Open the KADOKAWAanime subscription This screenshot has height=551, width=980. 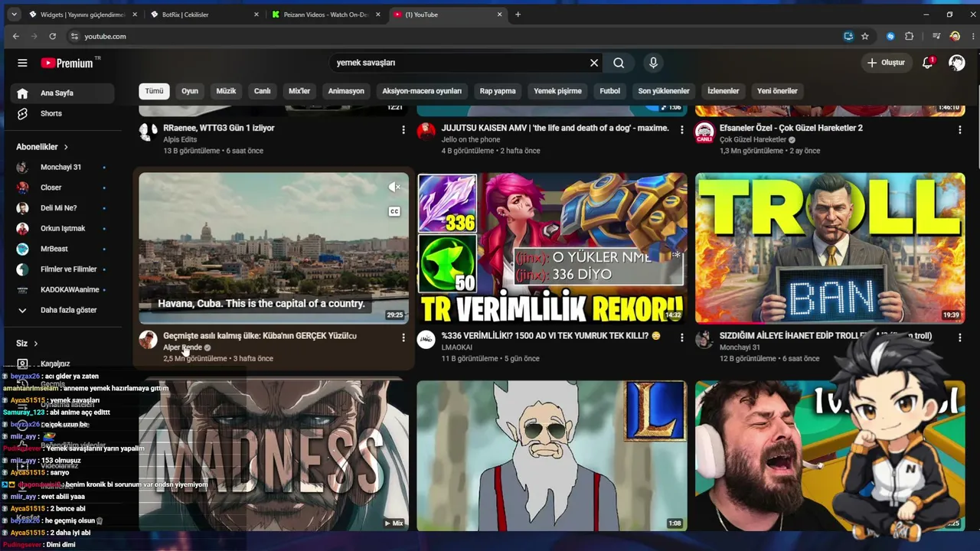[x=63, y=289]
